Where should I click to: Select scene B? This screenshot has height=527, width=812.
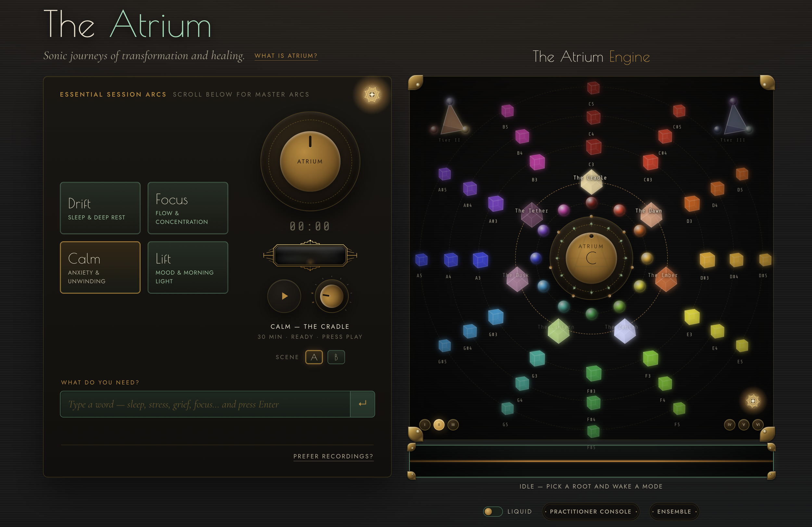click(x=336, y=357)
